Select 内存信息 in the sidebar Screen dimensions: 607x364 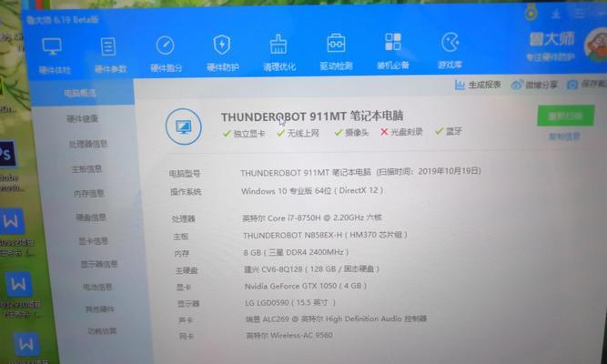click(x=88, y=193)
